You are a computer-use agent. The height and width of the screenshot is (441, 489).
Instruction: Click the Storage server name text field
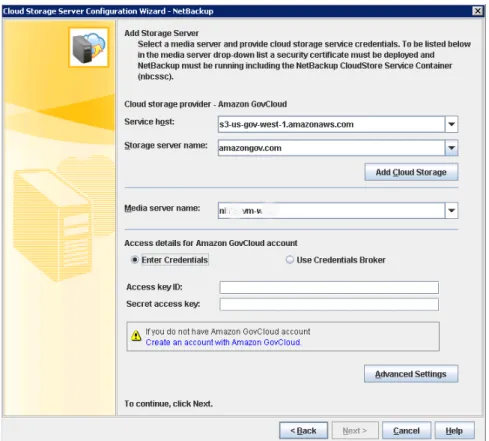click(x=332, y=148)
